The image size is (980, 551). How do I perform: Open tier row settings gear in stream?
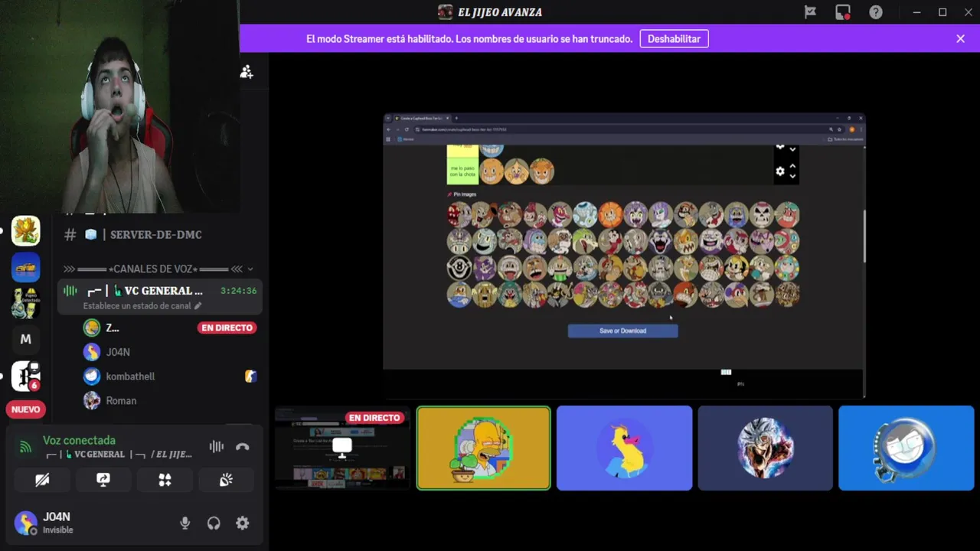tap(780, 171)
